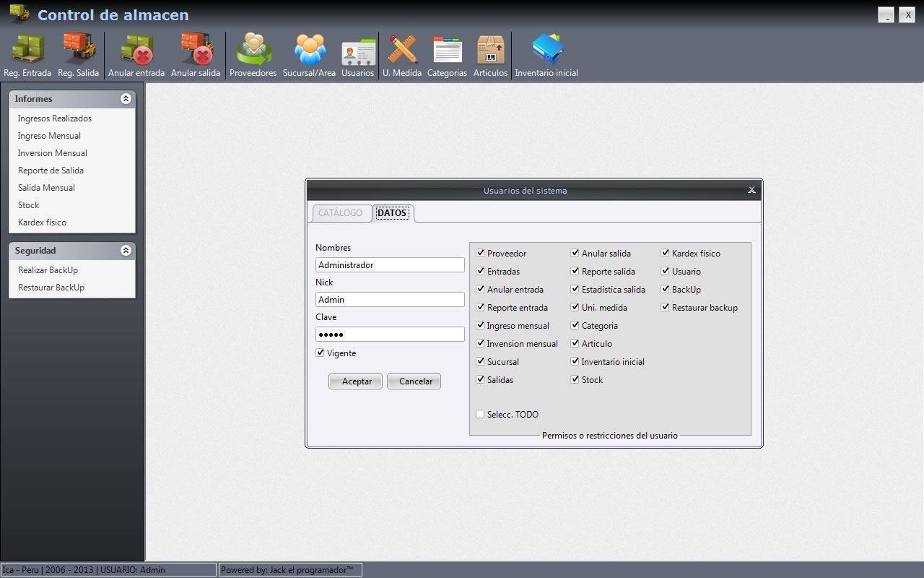Toggle the BackUp permission checkbox
The height and width of the screenshot is (578, 924).
665,289
